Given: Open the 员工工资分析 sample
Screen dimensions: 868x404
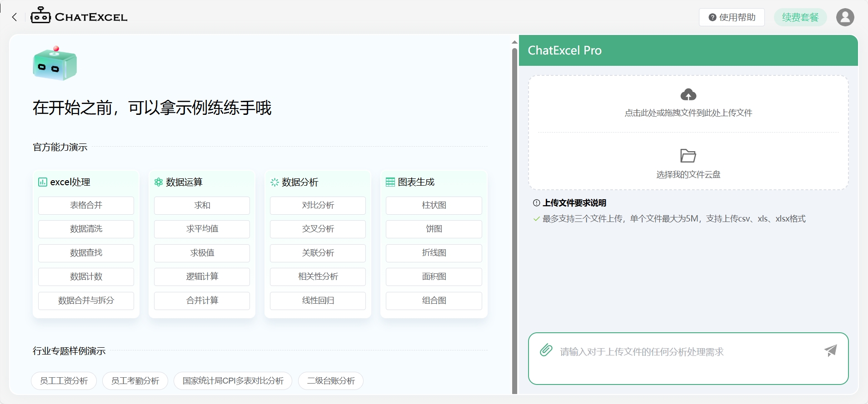Looking at the screenshot, I should tap(64, 380).
